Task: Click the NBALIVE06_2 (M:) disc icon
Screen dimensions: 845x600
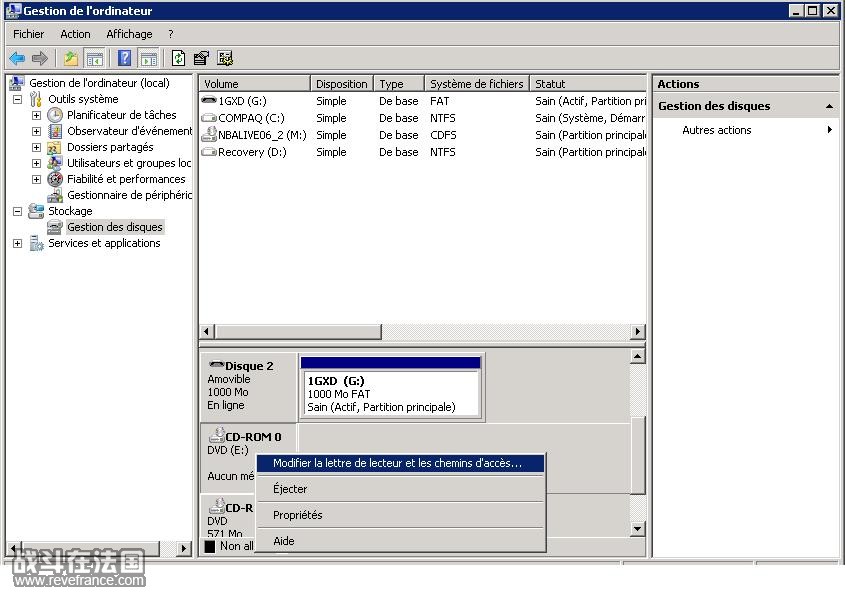Action: click(x=209, y=134)
